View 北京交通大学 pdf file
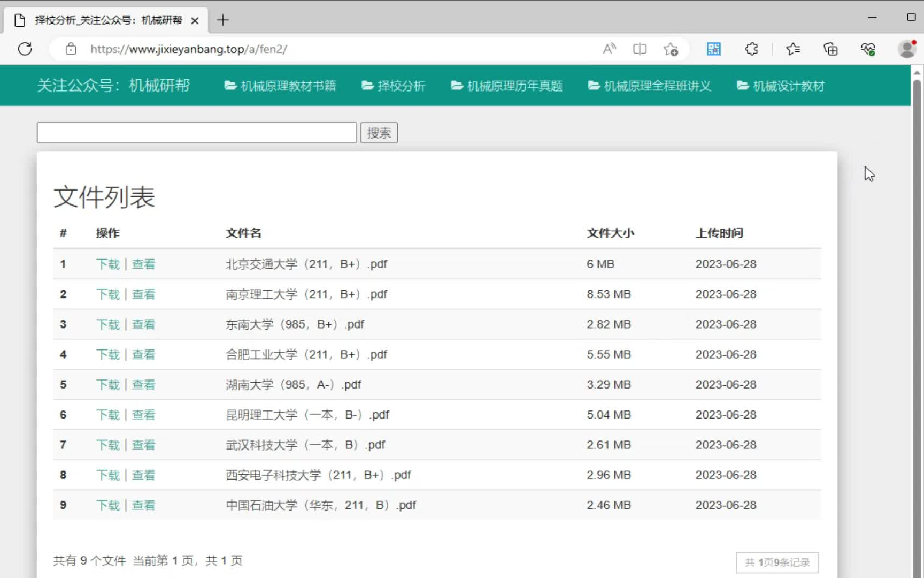924x578 pixels. 143,264
